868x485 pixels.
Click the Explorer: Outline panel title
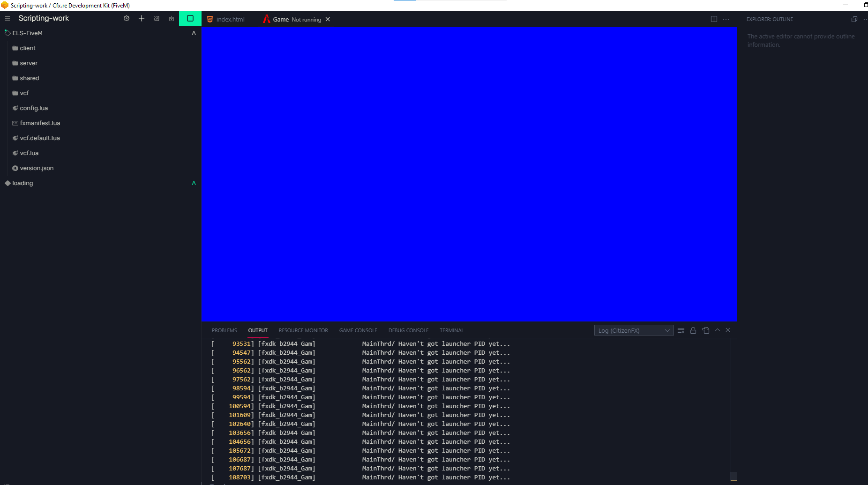click(770, 19)
